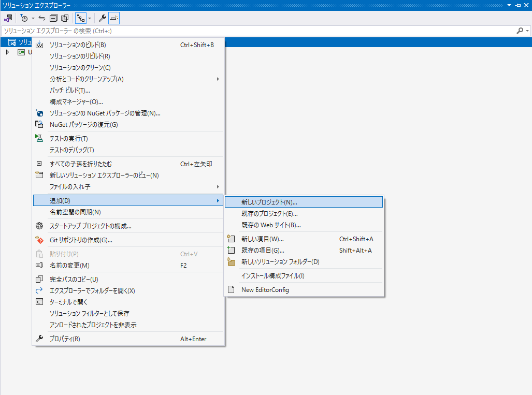Click the Git リポジトリの作成 icon

(39, 240)
